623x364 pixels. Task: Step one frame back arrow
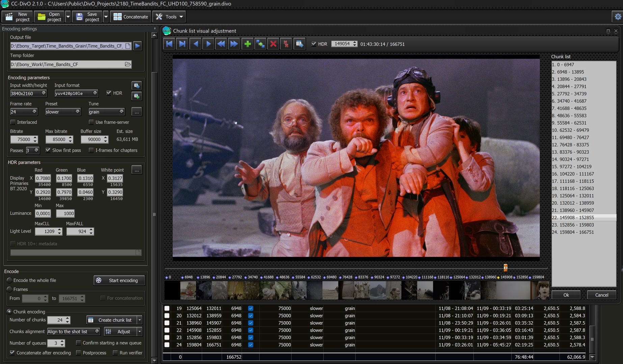click(x=195, y=44)
